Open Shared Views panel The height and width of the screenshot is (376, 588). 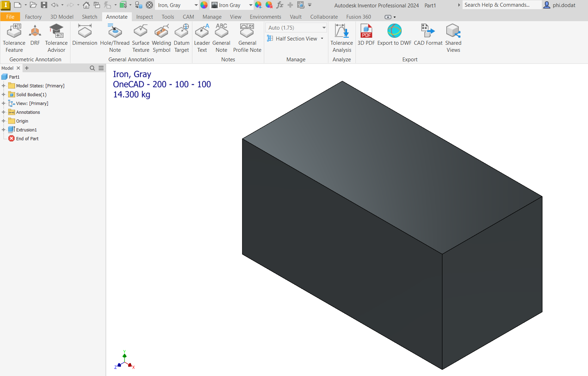[x=453, y=38]
